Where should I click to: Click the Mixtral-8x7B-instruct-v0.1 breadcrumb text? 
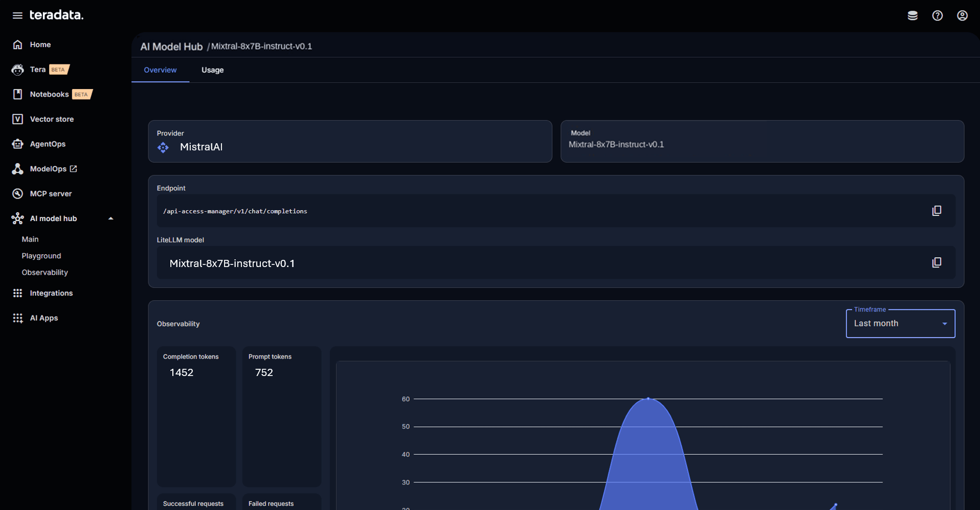point(261,46)
